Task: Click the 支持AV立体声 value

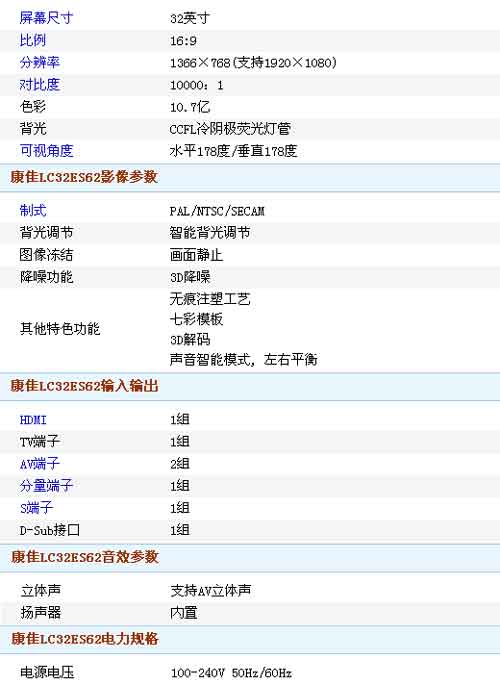Action: [211, 591]
